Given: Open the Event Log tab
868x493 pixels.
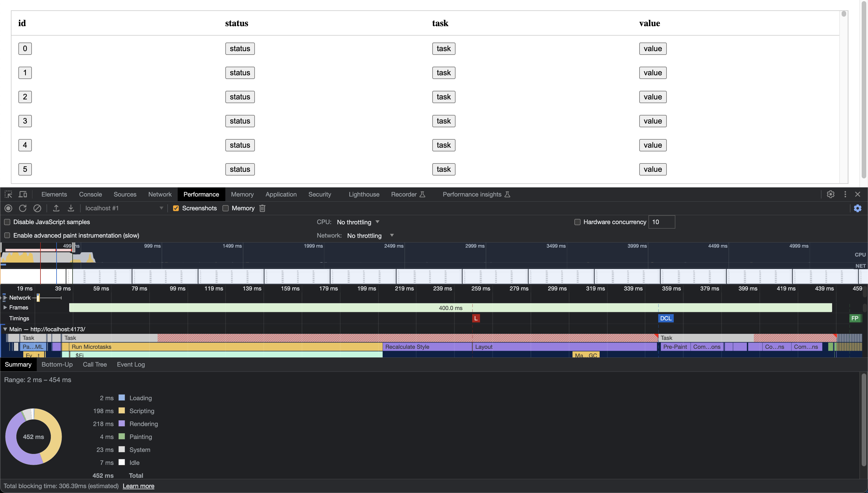Looking at the screenshot, I should 131,365.
